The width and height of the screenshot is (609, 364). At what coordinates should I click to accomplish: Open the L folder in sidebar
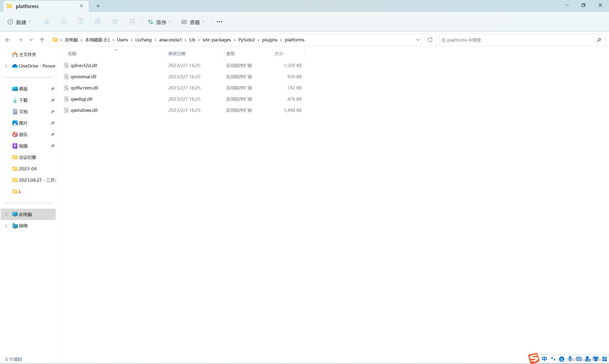pyautogui.click(x=17, y=192)
